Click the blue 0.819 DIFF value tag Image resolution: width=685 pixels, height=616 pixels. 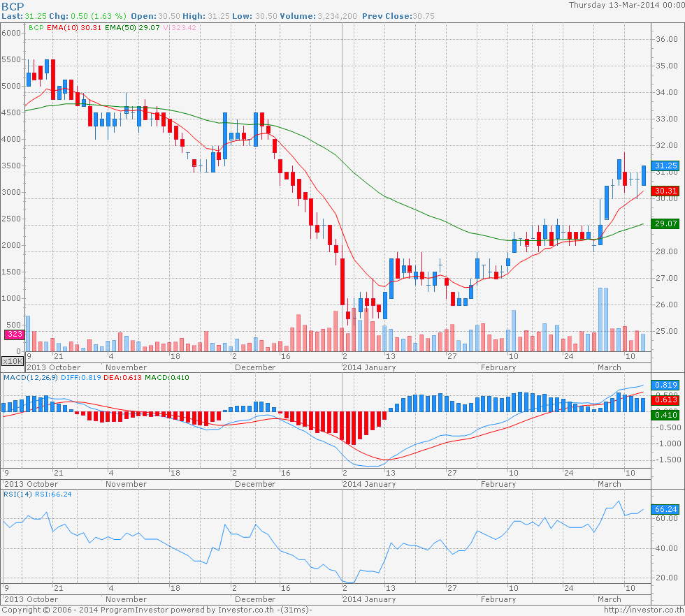click(665, 385)
